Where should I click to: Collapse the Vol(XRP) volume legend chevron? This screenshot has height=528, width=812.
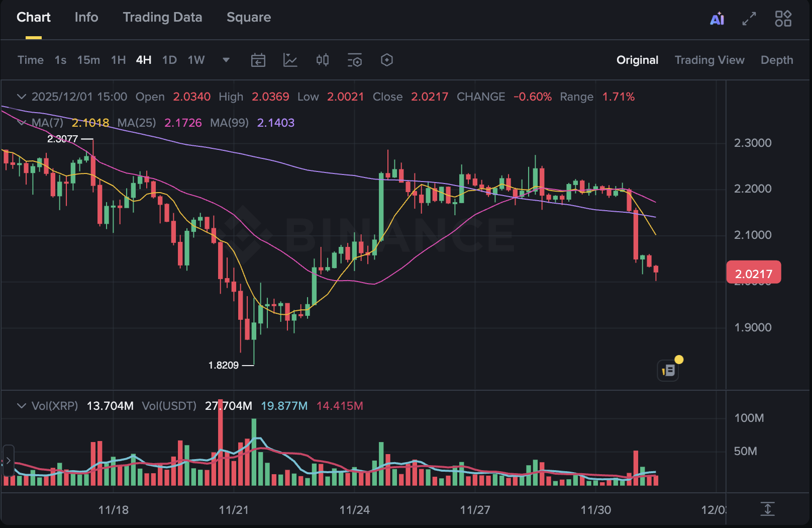pos(21,406)
